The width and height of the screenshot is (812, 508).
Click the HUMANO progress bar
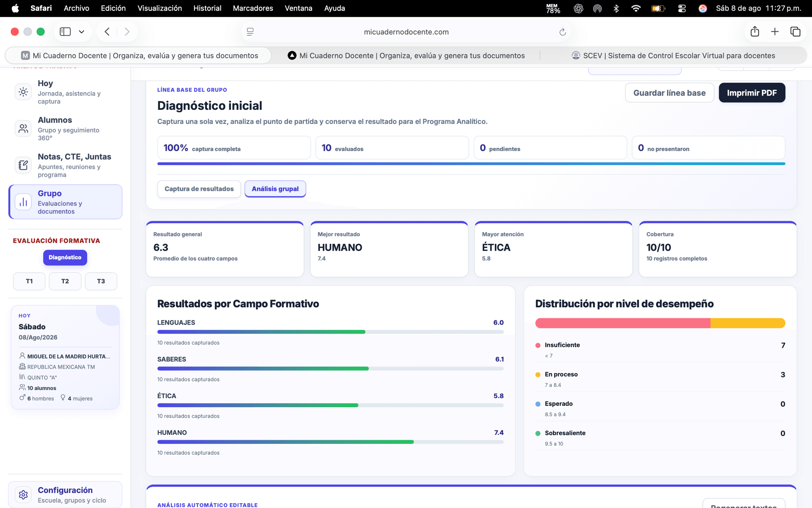click(330, 442)
